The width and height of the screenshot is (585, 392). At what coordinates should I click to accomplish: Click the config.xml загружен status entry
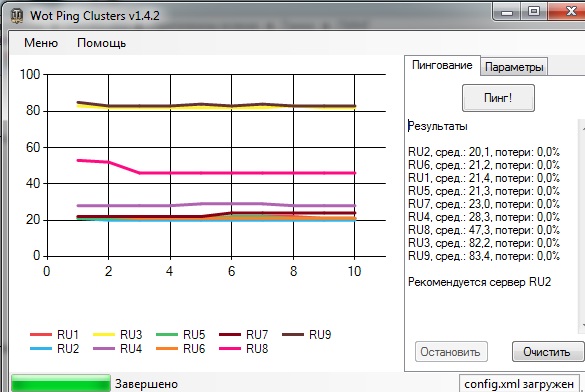coord(519,384)
